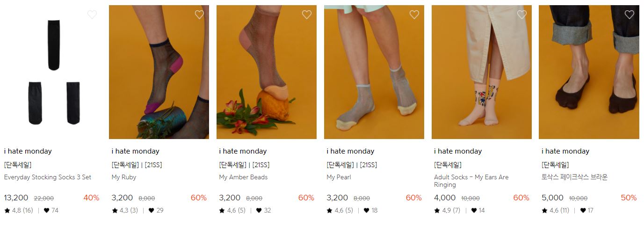Toggle wishlist heart on Everyday Stocking Socks
Viewport: 644px width, 228px height.
pyautogui.click(x=92, y=15)
